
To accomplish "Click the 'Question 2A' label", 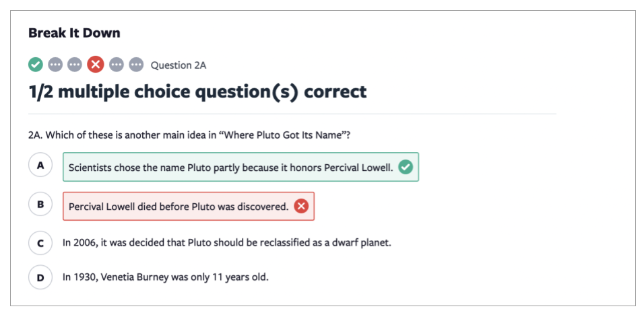I will pyautogui.click(x=179, y=65).
